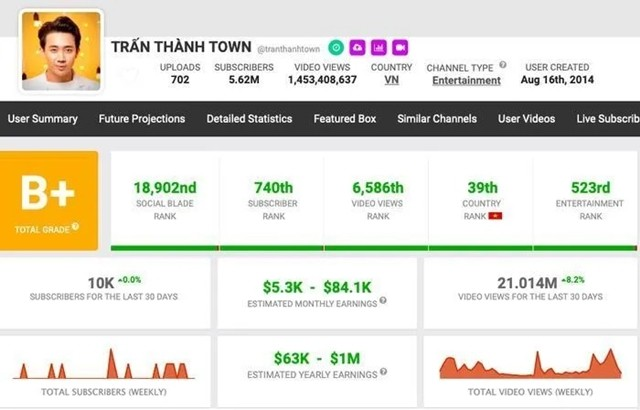Click the 1,453,408,637 video views count

pyautogui.click(x=322, y=80)
